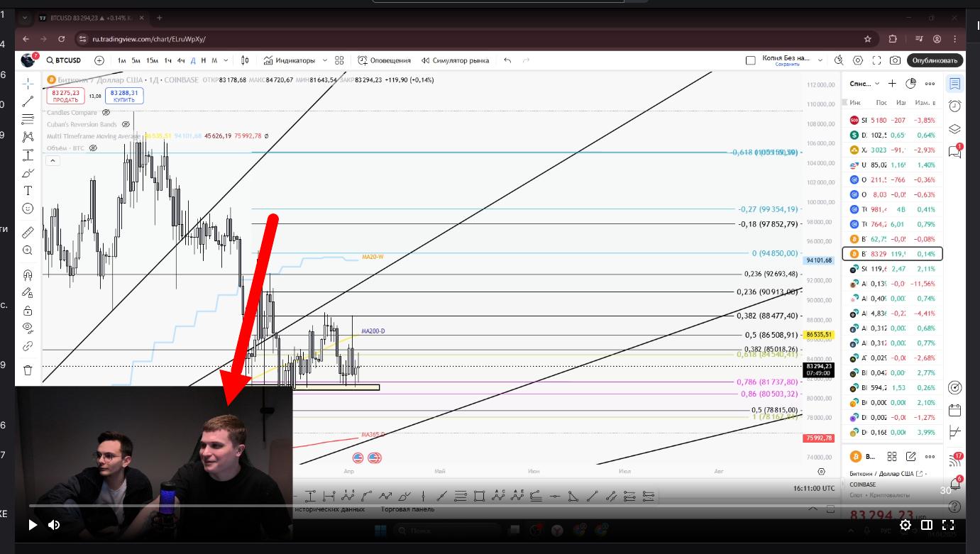Open indicator templates grid icon
This screenshot has width=980, height=554.
339,60
